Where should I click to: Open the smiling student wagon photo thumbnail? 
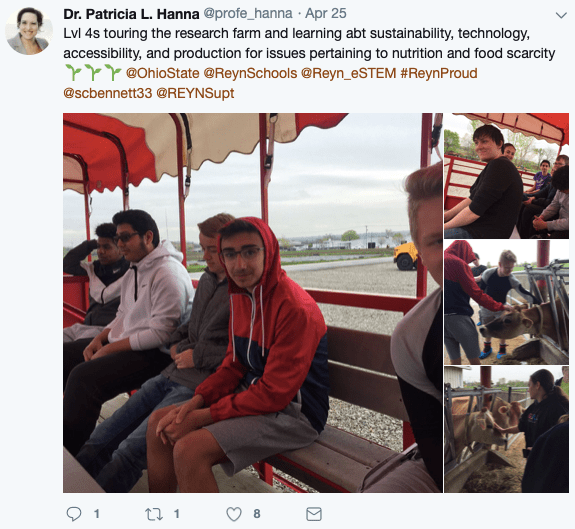pos(506,176)
